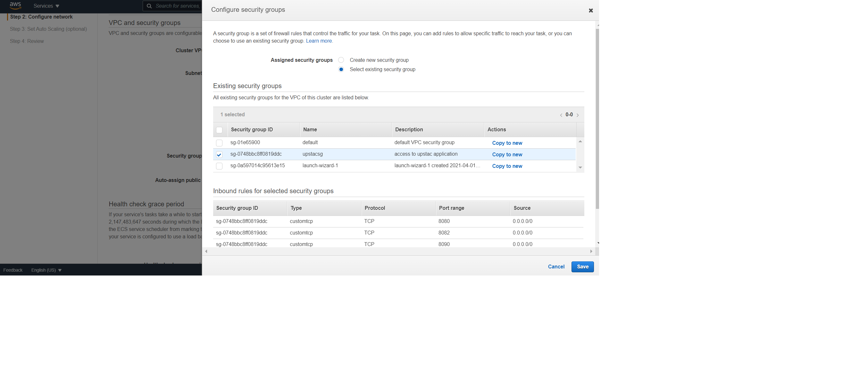Screen dimensions: 868x378
Task: Click the next page arrow near pagination
Action: pyautogui.click(x=578, y=115)
